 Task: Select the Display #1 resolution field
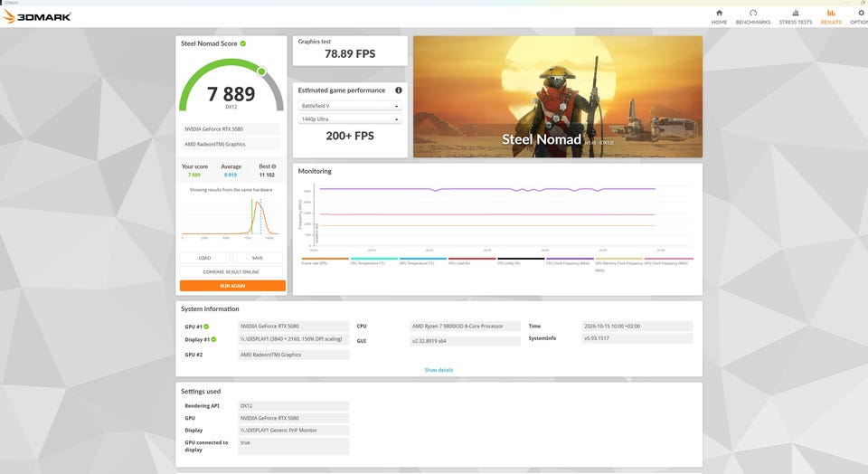point(293,339)
